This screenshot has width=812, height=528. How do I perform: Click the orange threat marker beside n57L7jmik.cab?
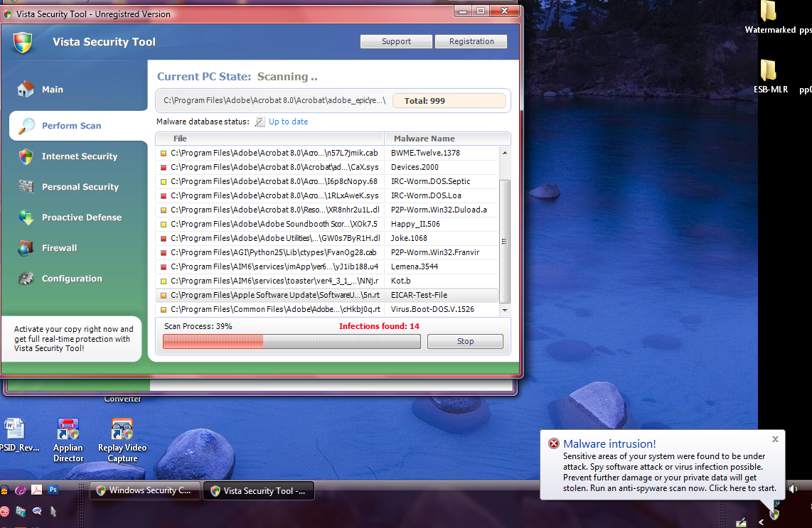point(164,153)
